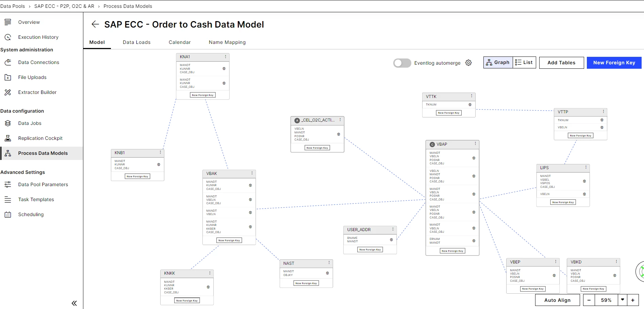Open VTTP table options menu
This screenshot has height=309, width=644.
(x=604, y=112)
